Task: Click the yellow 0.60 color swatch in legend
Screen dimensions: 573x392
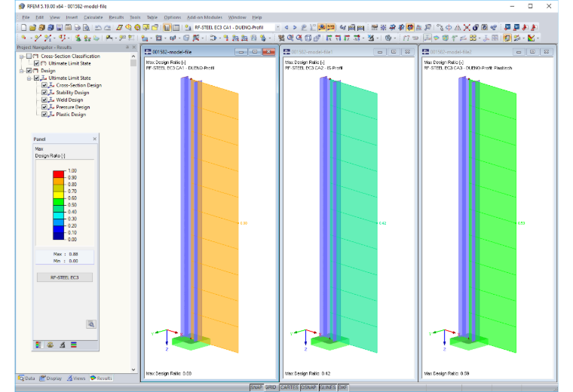Action: point(59,194)
